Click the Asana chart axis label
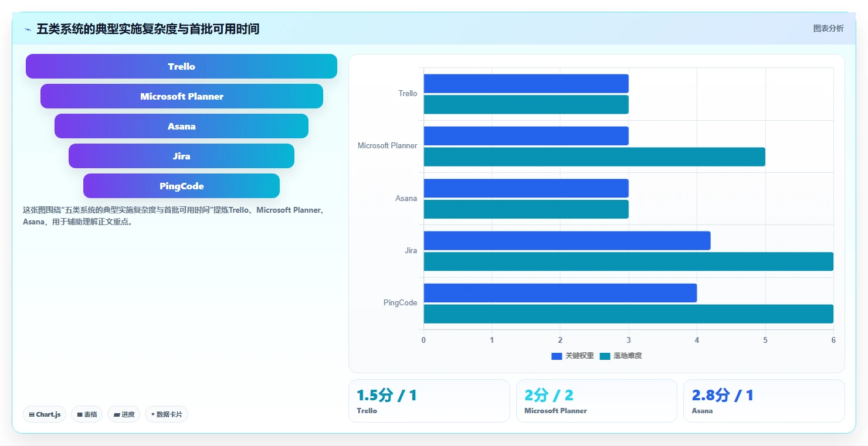 (406, 199)
